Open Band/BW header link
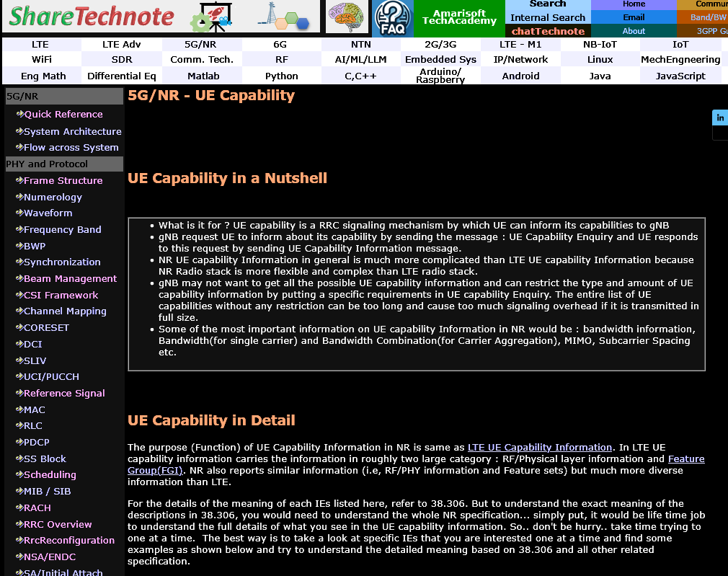Screen dimensions: 728x576 click(708, 17)
